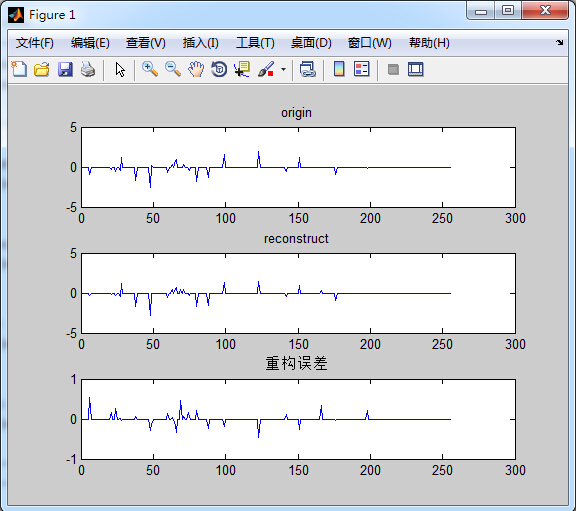The width and height of the screenshot is (576, 511).
Task: Save the figure with floppy disk icon
Action: pos(65,69)
